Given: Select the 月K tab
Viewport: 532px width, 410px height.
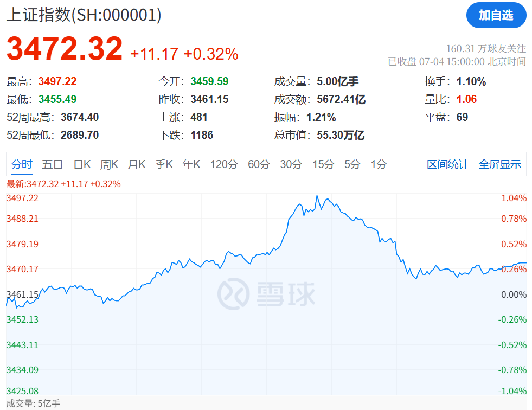Looking at the screenshot, I should coord(137,164).
